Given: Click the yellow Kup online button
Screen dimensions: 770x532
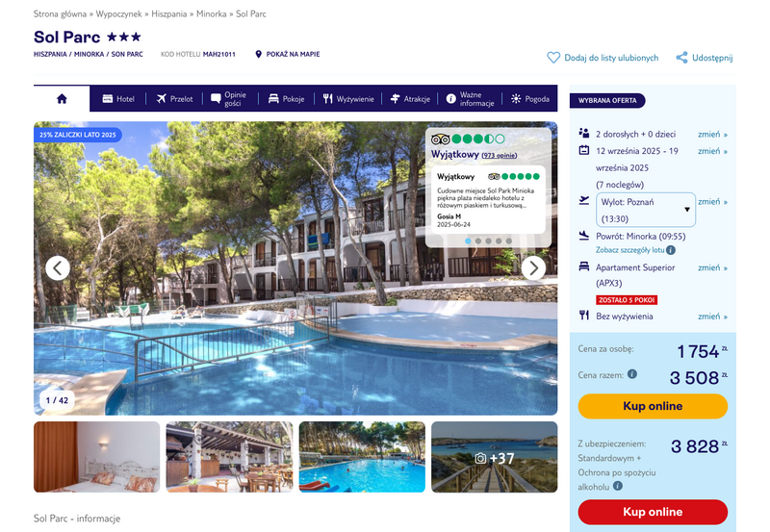Looking at the screenshot, I should pyautogui.click(x=653, y=406).
